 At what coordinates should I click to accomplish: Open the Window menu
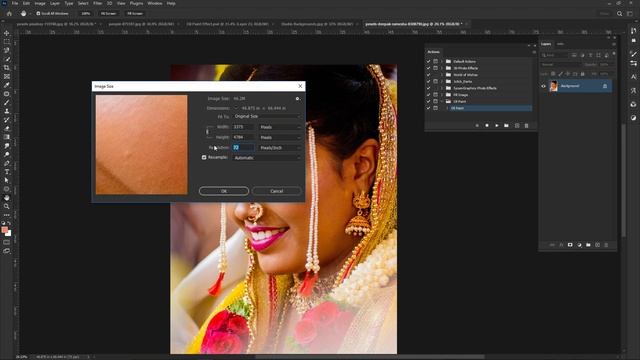155,3
